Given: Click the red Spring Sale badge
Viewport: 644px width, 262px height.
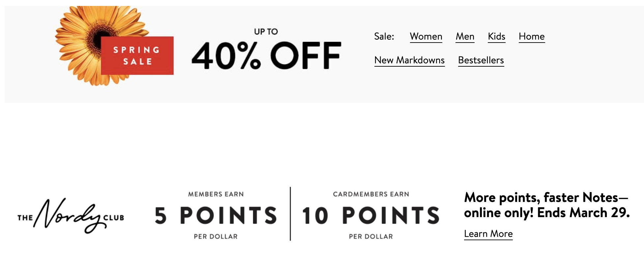Looking at the screenshot, I should click(137, 55).
